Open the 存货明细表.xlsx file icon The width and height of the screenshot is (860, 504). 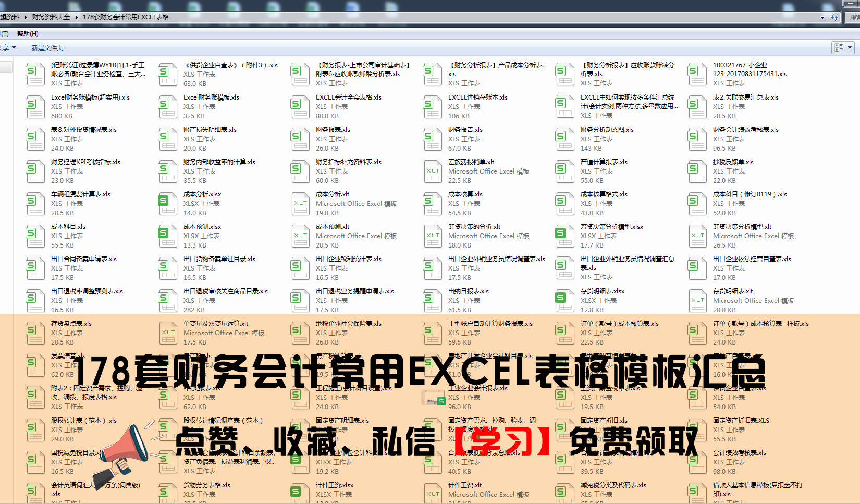coord(564,301)
